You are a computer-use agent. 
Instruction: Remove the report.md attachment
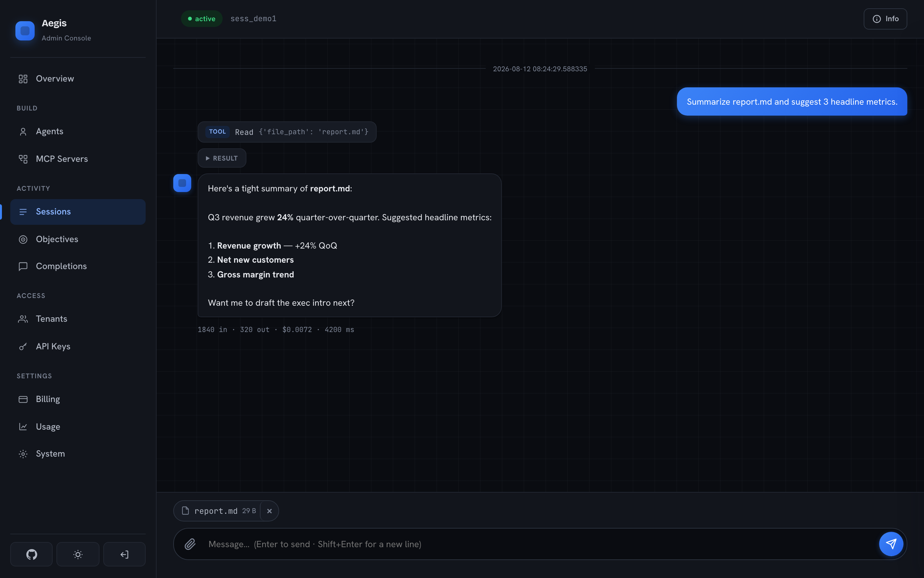pyautogui.click(x=269, y=511)
